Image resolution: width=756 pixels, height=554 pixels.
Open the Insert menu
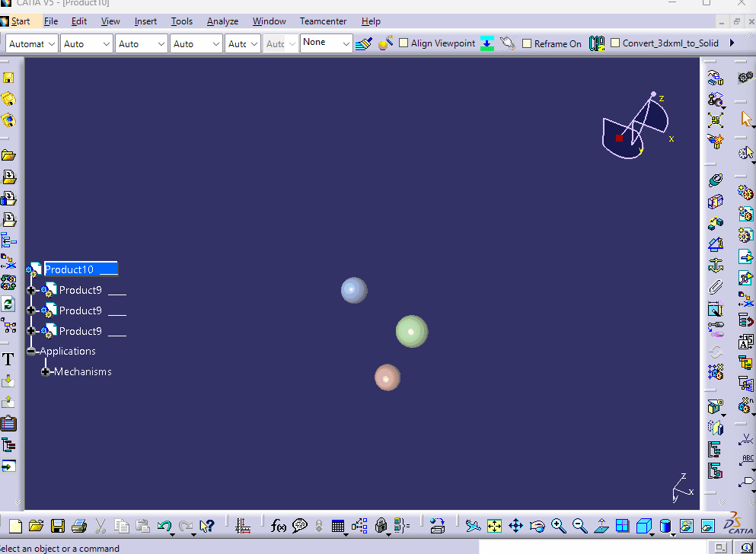145,21
